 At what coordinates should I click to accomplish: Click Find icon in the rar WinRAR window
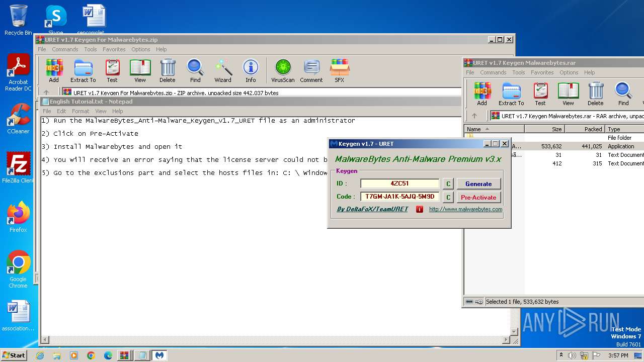point(623,94)
